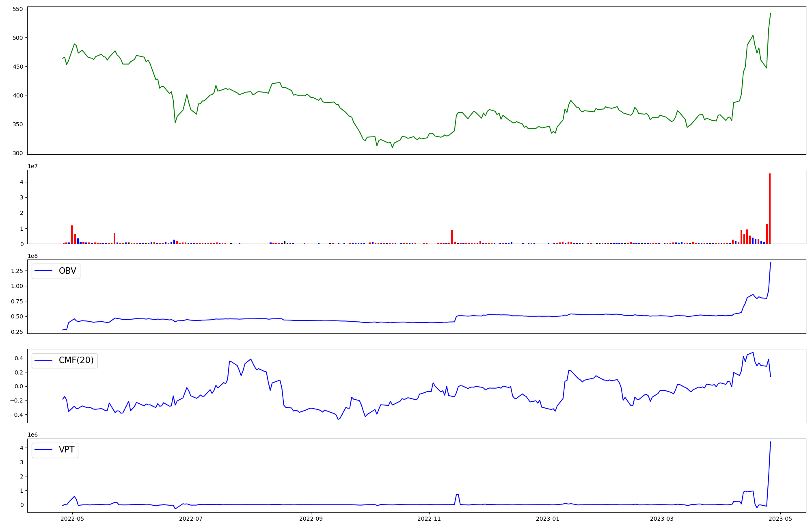
Task: Click the 0.4 tick on CMF axis
Action: coord(18,358)
